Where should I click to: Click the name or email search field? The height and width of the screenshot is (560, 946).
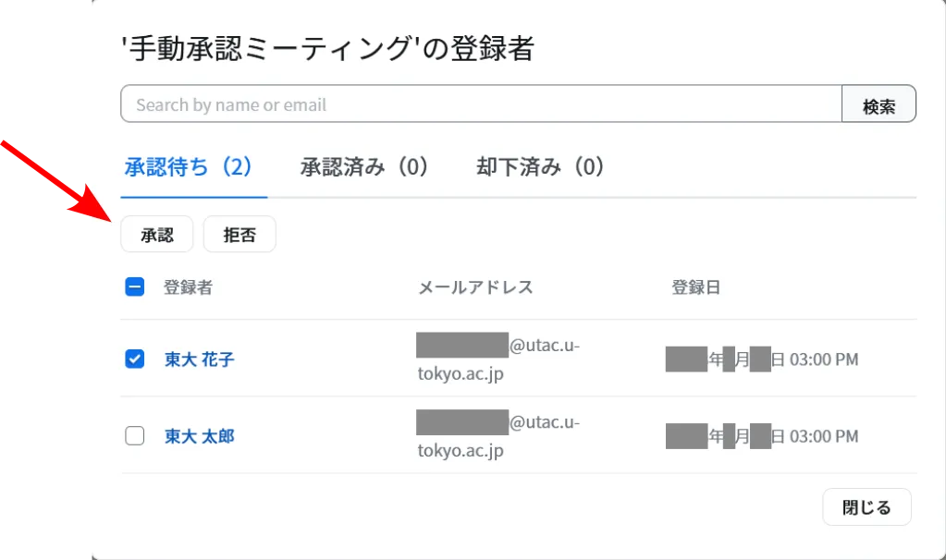[481, 104]
